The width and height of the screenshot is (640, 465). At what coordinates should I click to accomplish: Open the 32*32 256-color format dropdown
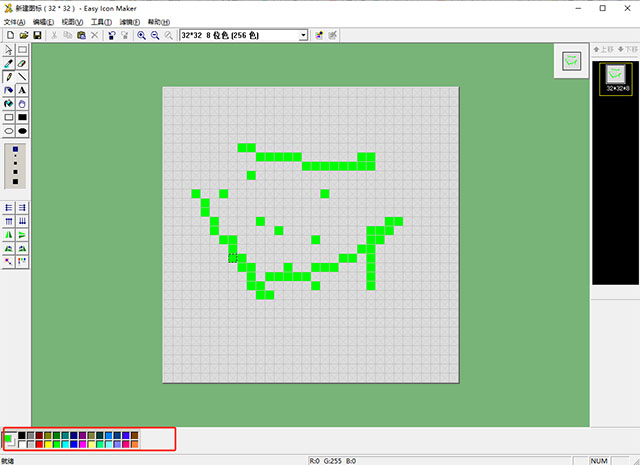coord(303,36)
